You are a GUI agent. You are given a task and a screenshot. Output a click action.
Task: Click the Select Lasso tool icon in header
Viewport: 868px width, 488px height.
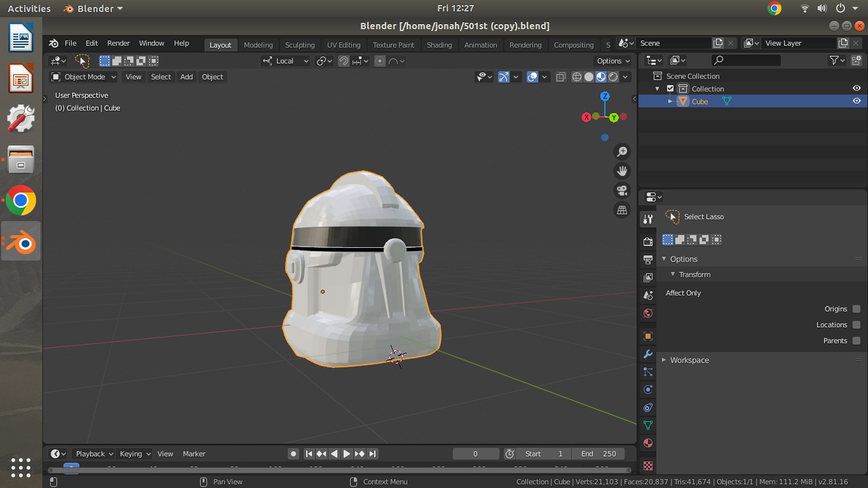tap(82, 61)
